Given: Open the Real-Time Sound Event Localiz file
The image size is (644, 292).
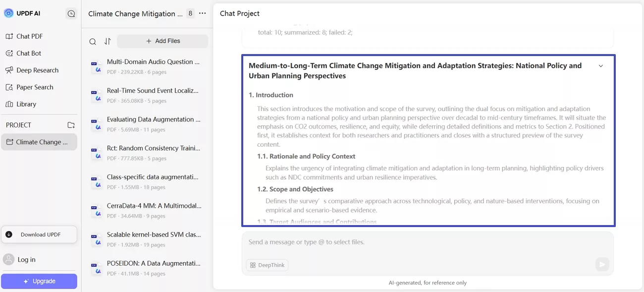Looking at the screenshot, I should (x=147, y=95).
